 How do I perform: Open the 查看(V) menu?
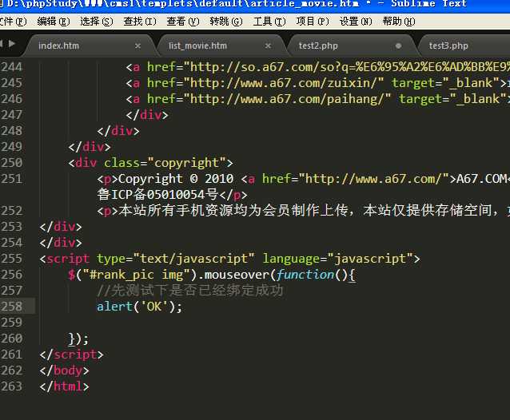(x=183, y=22)
